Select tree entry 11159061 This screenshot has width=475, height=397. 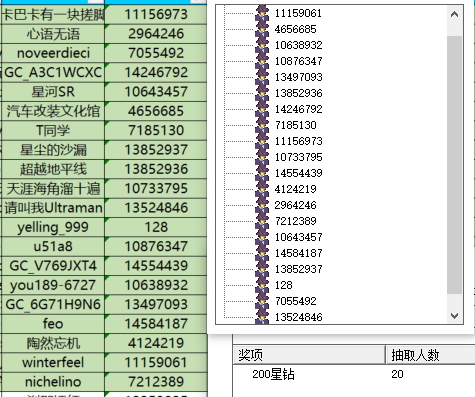click(298, 13)
